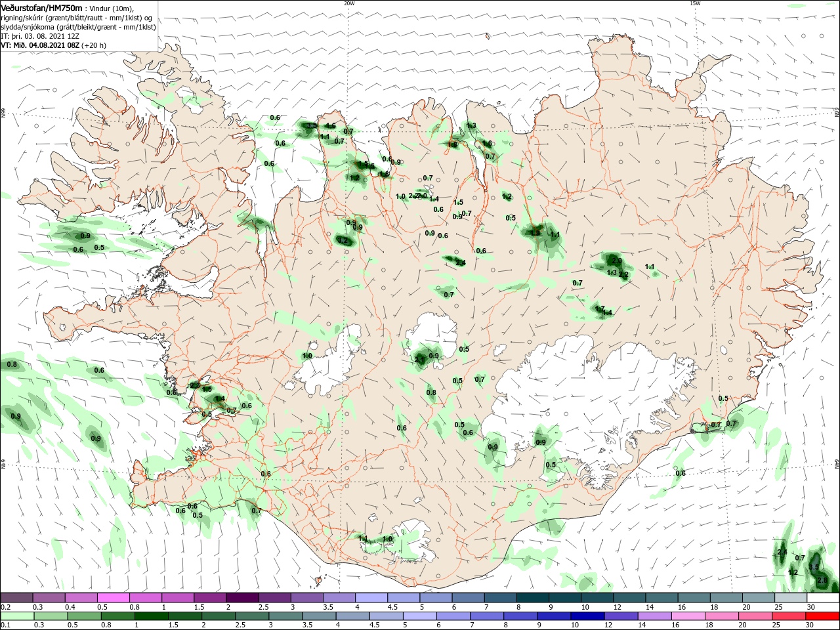Pick the lavender 4 swatch in snow scale
The width and height of the screenshot is (840, 630).
[x=371, y=598]
